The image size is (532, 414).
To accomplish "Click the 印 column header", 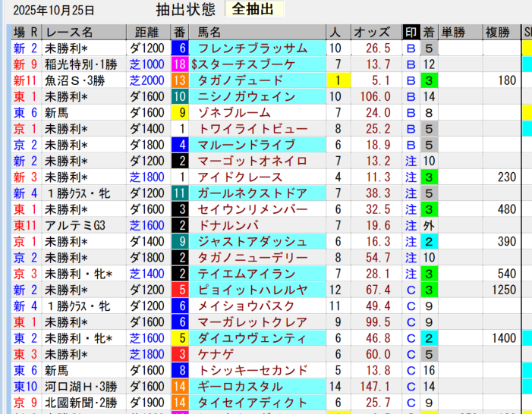I will point(411,33).
